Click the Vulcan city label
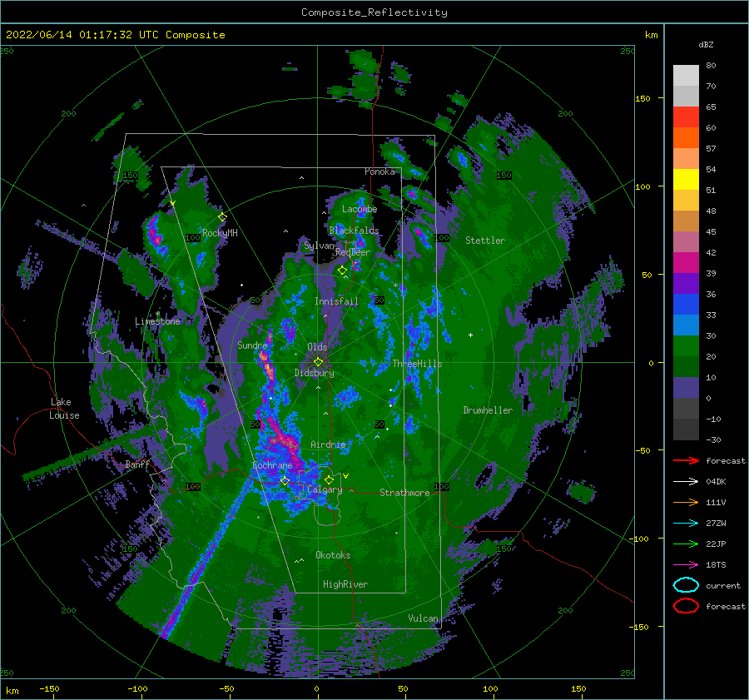The width and height of the screenshot is (749, 700). point(423,618)
